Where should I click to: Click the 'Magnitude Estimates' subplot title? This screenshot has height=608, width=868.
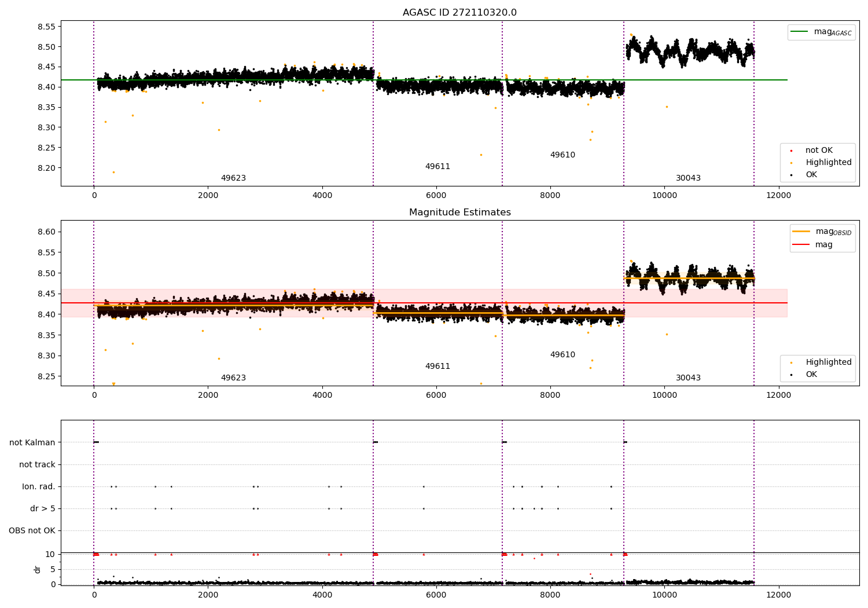click(459, 213)
